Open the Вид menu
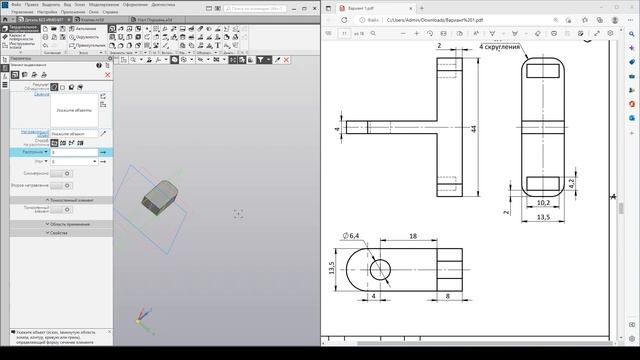The height and width of the screenshot is (360, 640). coord(67,4)
